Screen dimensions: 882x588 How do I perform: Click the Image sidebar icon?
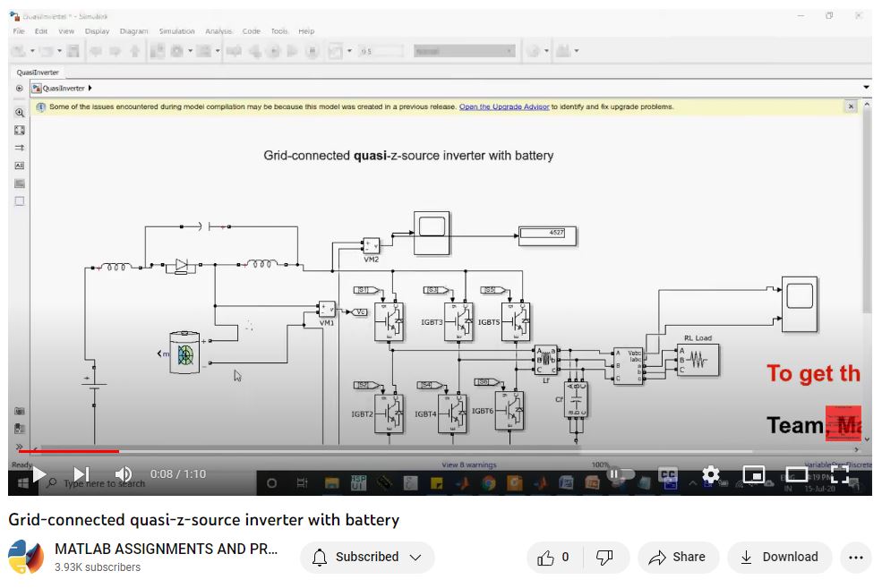click(20, 183)
